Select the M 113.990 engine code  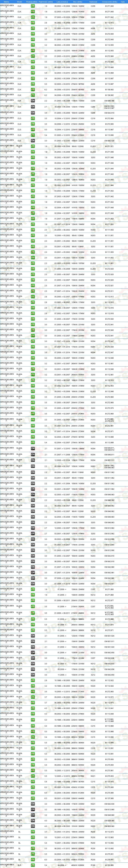(110, 135)
